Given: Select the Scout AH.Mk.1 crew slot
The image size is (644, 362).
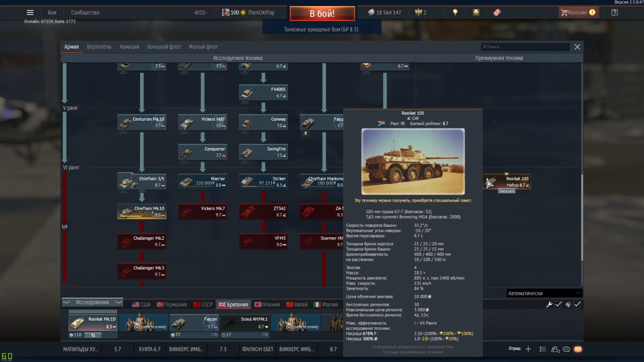Looking at the screenshot, I should point(245,323).
